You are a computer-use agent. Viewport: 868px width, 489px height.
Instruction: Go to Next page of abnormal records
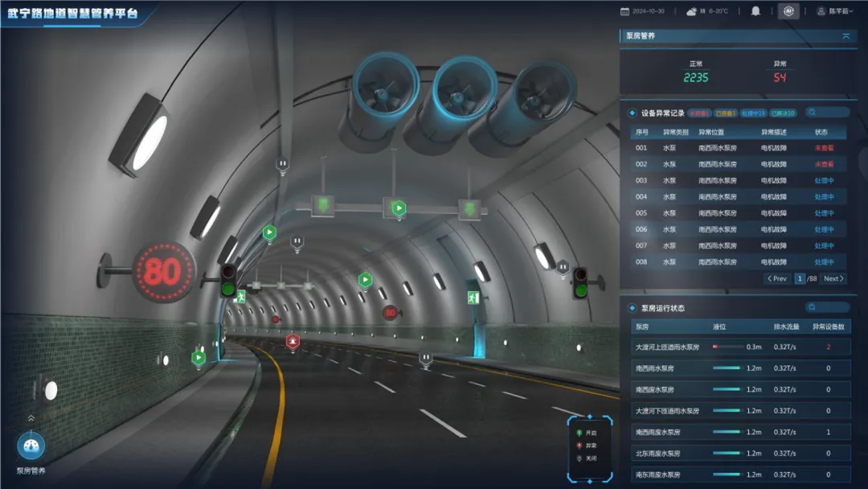[833, 278]
